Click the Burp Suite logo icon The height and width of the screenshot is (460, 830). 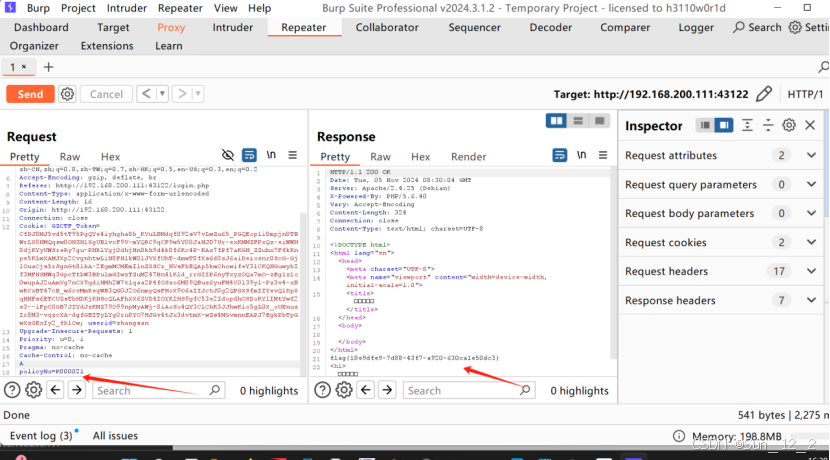click(x=10, y=7)
